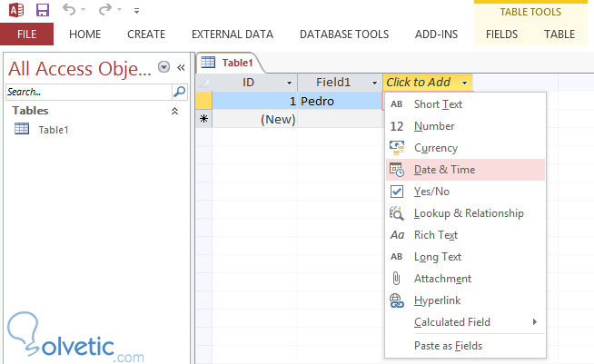Select the row selector for record 1
Image resolution: width=594 pixels, height=364 pixels.
click(203, 101)
